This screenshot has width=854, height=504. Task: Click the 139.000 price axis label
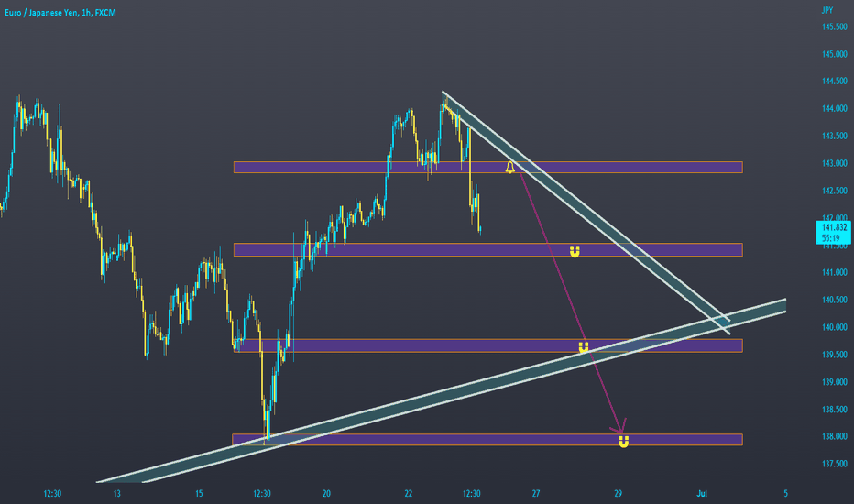pos(835,382)
